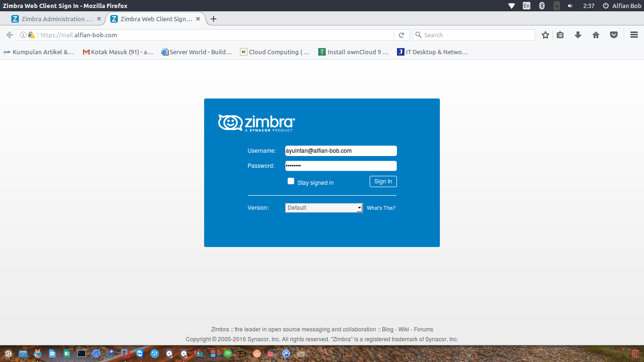Open the Wiki link in footer
The width and height of the screenshot is (644, 362).
click(404, 329)
